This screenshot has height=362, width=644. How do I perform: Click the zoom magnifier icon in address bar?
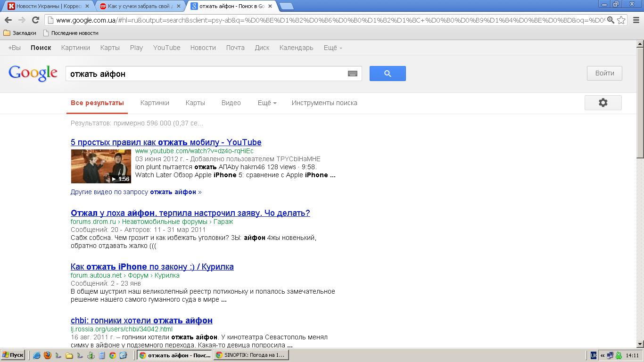click(x=611, y=20)
